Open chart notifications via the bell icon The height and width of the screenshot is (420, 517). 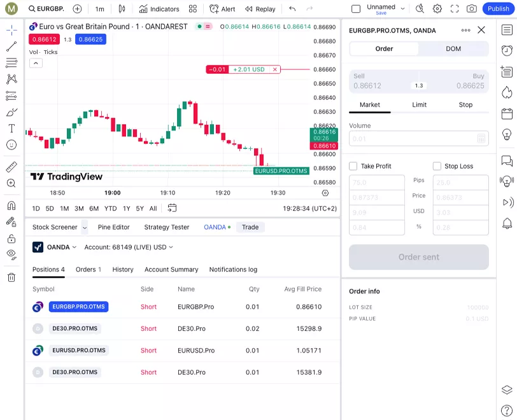point(506,223)
